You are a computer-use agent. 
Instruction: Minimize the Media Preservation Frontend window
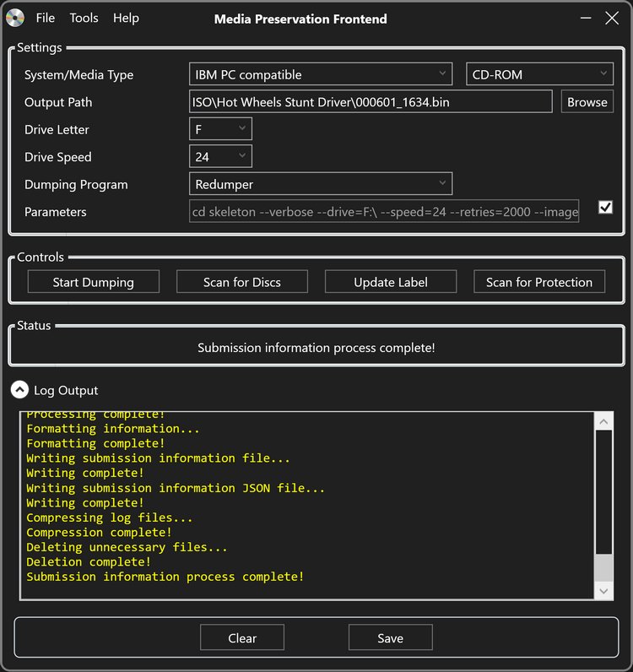pyautogui.click(x=586, y=18)
